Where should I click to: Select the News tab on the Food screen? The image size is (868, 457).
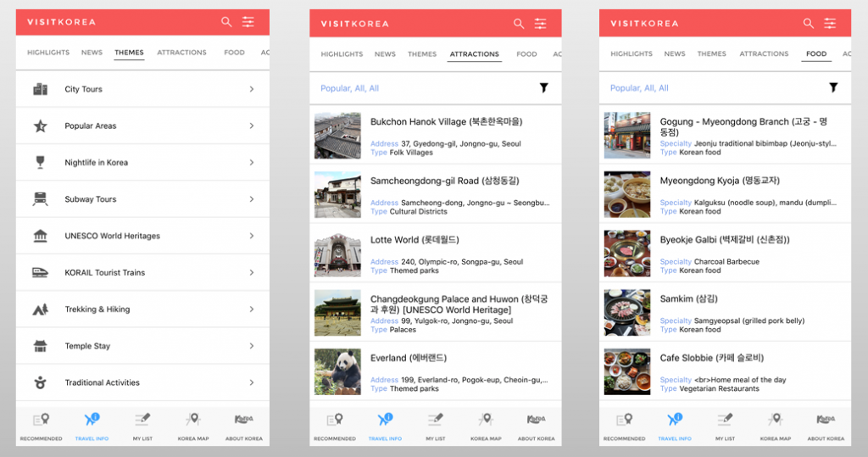click(x=675, y=54)
